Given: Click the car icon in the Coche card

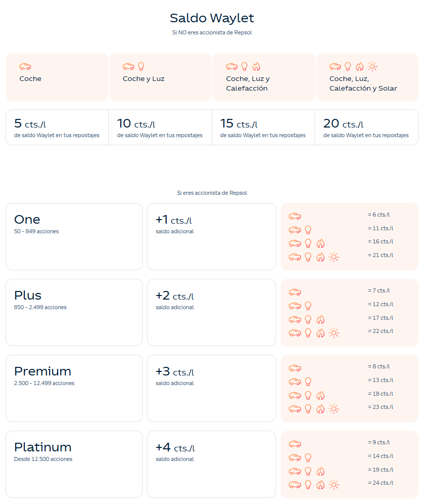Looking at the screenshot, I should 25,66.
